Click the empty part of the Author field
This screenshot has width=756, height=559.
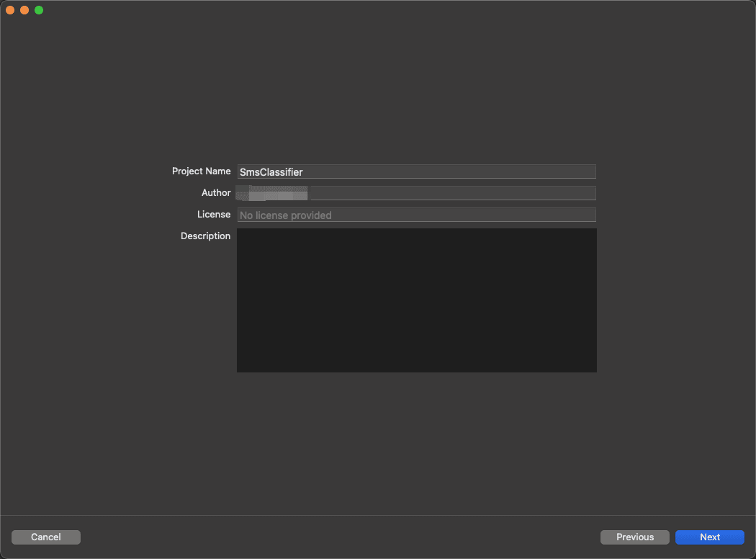tap(453, 193)
